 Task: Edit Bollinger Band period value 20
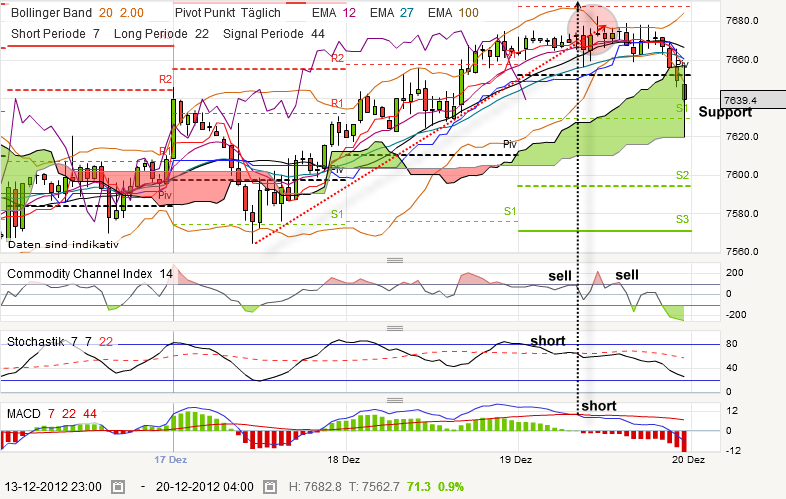click(106, 13)
